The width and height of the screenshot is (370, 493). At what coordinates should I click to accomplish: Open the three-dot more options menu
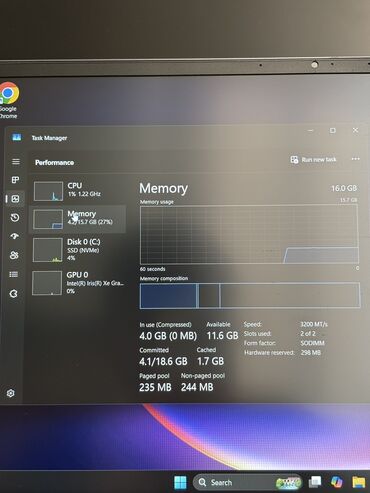(x=356, y=159)
